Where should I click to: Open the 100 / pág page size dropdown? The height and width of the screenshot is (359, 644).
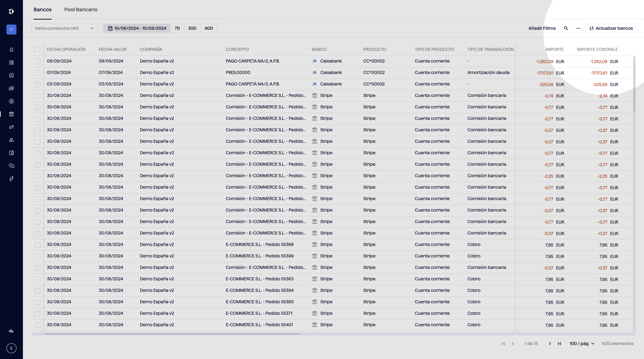(x=582, y=344)
